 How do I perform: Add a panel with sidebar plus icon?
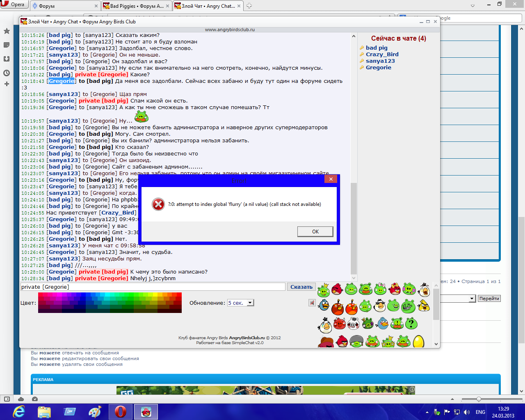7,84
